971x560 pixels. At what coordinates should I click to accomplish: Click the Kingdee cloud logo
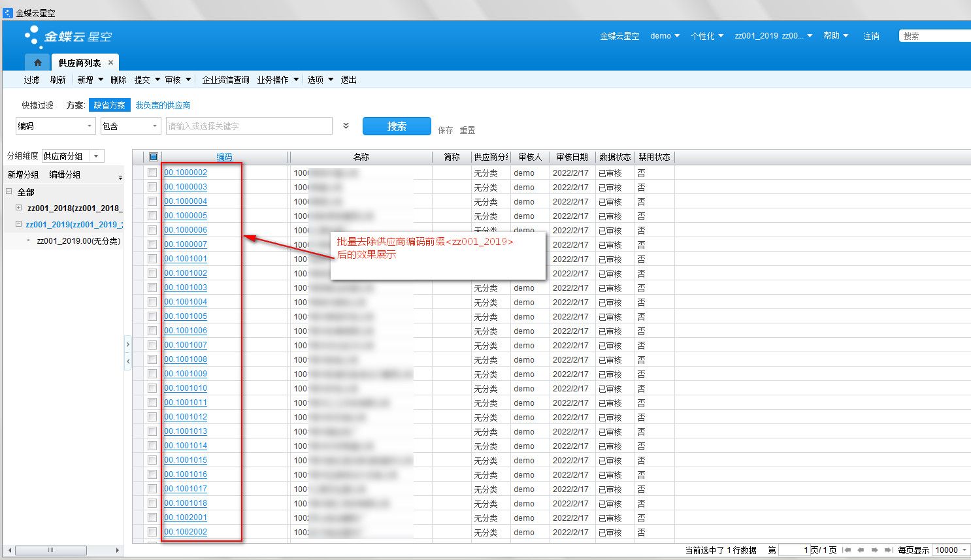69,37
